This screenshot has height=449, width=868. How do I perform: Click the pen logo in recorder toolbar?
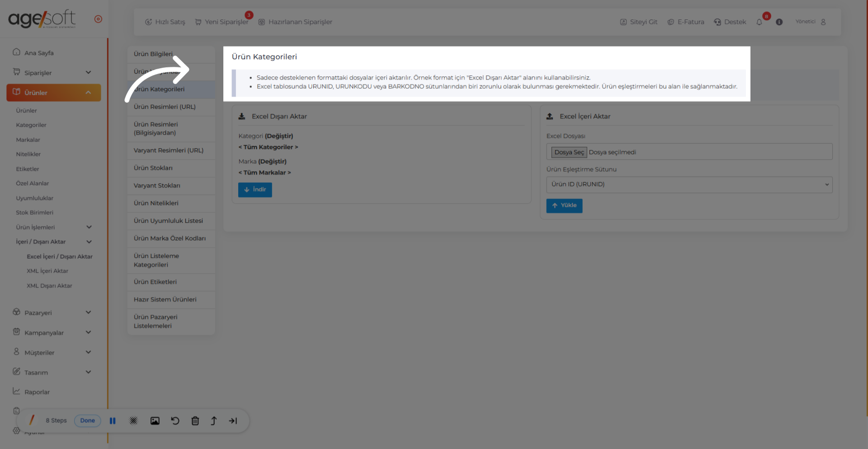coord(32,420)
